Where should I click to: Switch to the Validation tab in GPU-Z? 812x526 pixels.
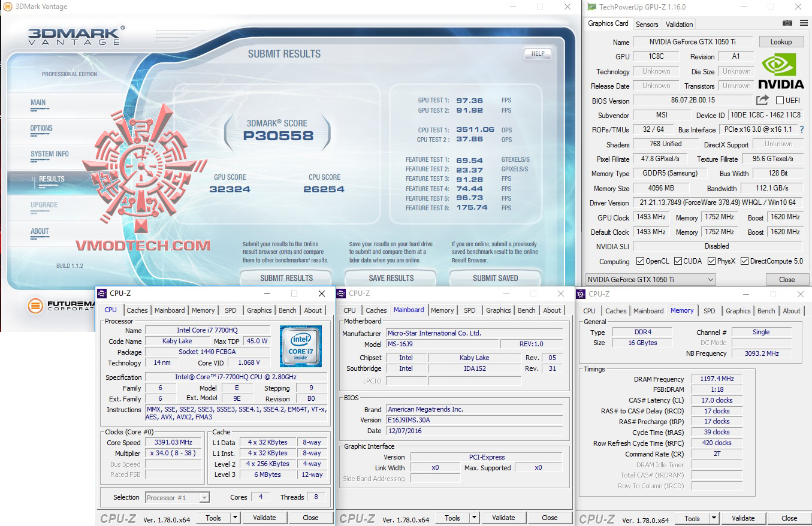679,25
